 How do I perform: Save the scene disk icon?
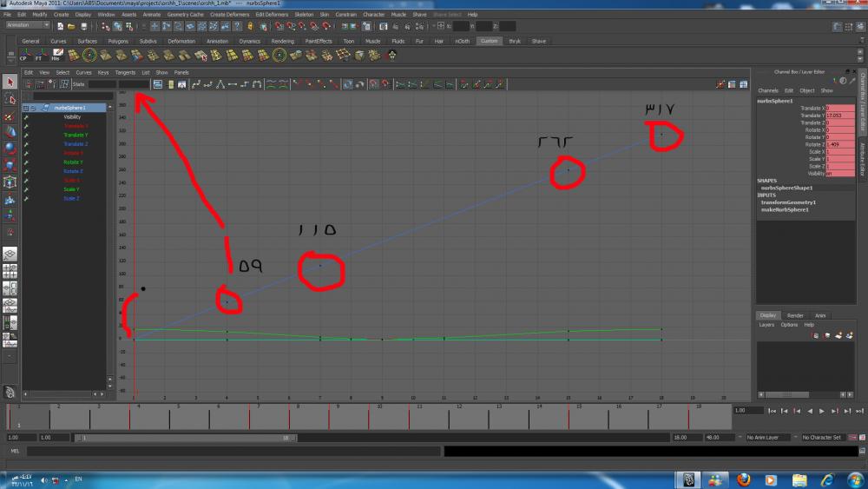tap(83, 26)
